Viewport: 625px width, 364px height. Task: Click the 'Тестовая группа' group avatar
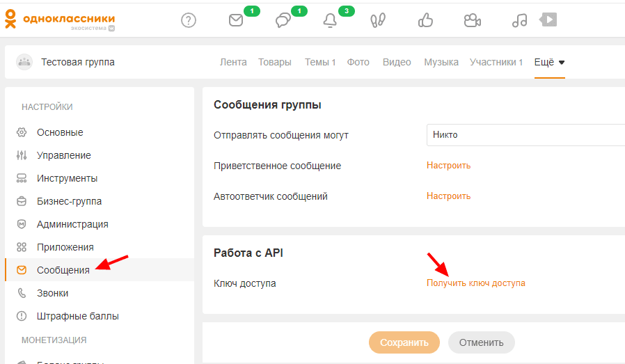pos(24,62)
